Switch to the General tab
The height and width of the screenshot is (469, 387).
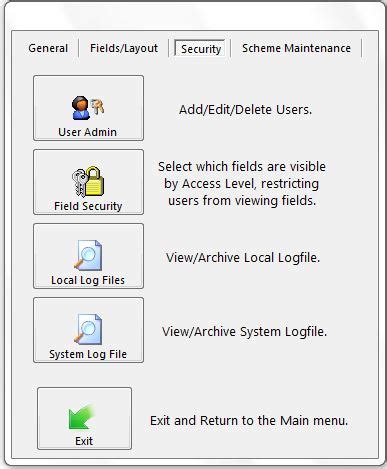48,48
